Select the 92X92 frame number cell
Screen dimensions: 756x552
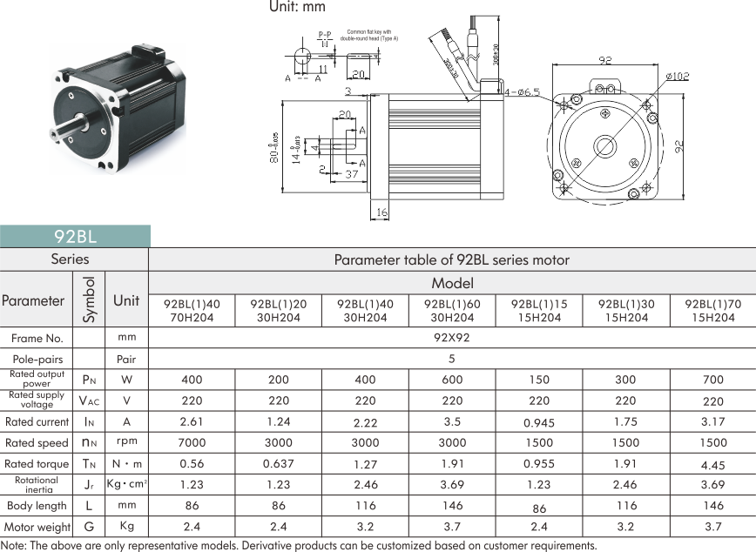coord(452,338)
